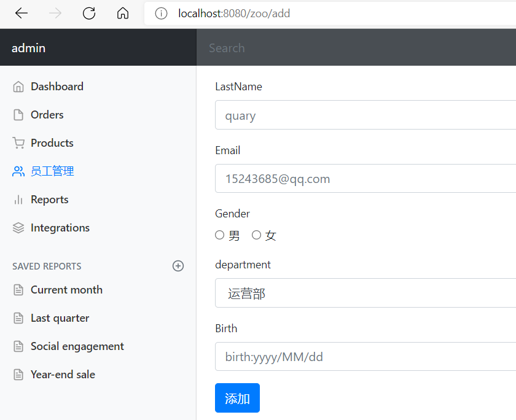Click the 员工管理 users icon
Viewport: 516px width, 420px height.
[x=18, y=171]
